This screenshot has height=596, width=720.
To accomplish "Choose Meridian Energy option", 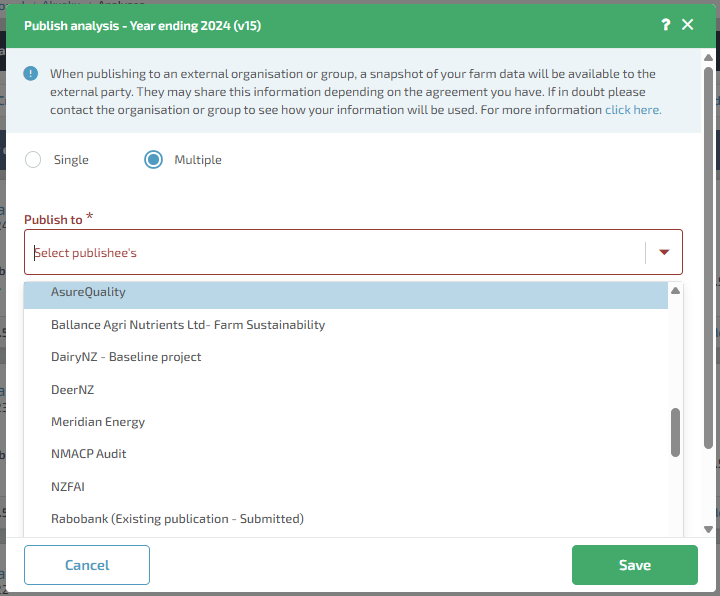I will (x=346, y=422).
